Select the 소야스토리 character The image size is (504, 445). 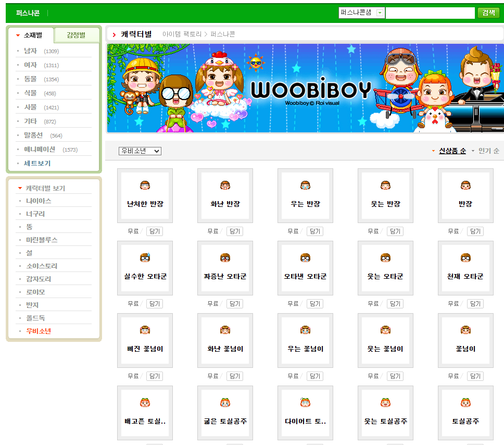click(42, 266)
